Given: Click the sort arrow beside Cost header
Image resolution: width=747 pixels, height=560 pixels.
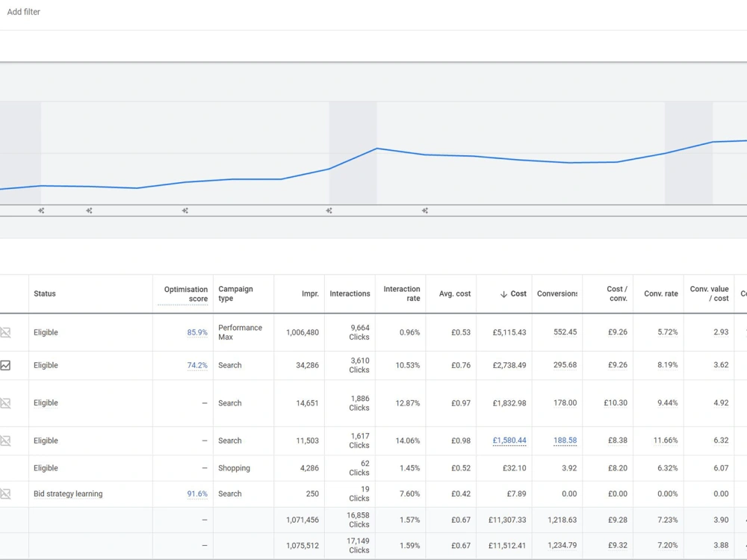Looking at the screenshot, I should pos(503,294).
